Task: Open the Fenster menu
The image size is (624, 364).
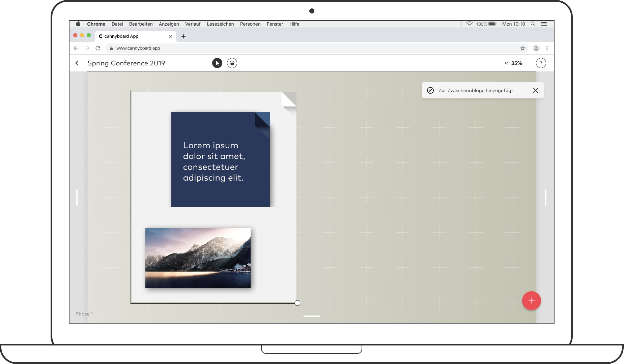Action: 275,24
